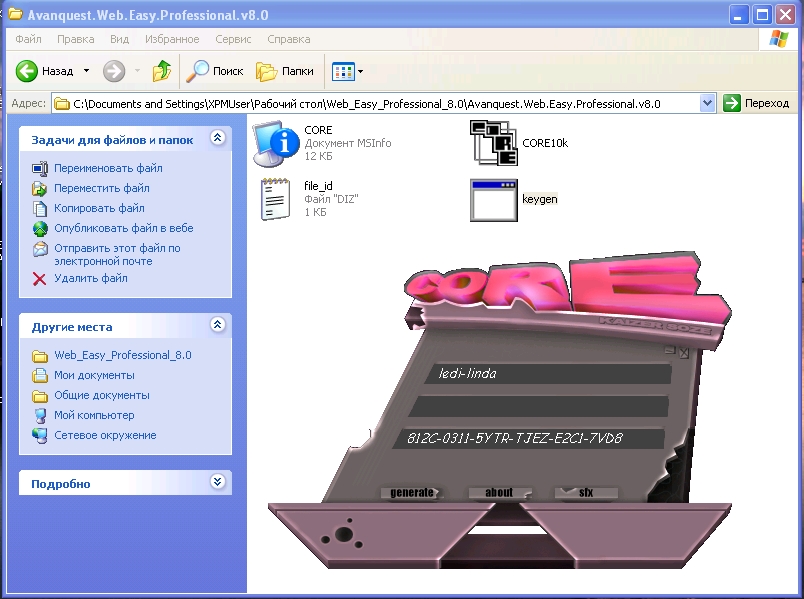Click the green Back arrow icon

[27, 71]
